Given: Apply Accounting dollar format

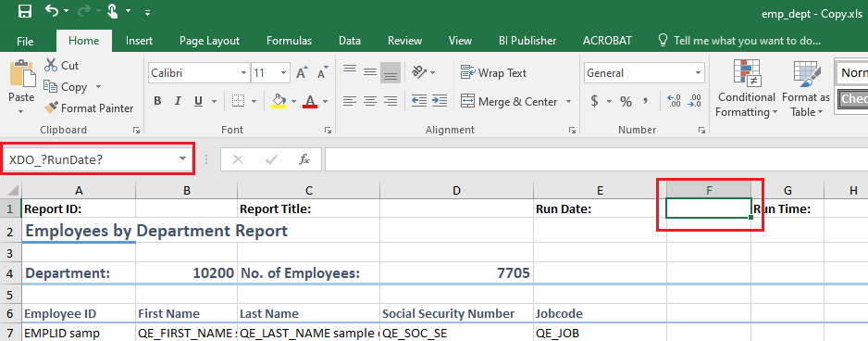Looking at the screenshot, I should 594,102.
